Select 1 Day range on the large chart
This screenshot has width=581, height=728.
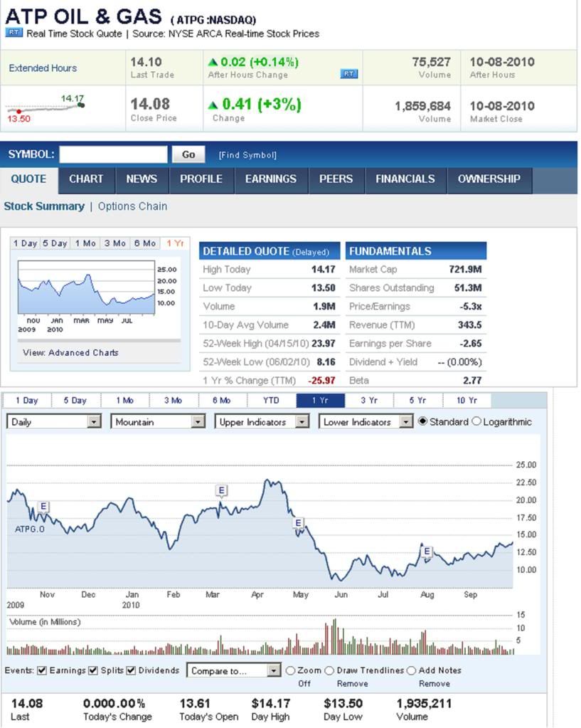27,400
